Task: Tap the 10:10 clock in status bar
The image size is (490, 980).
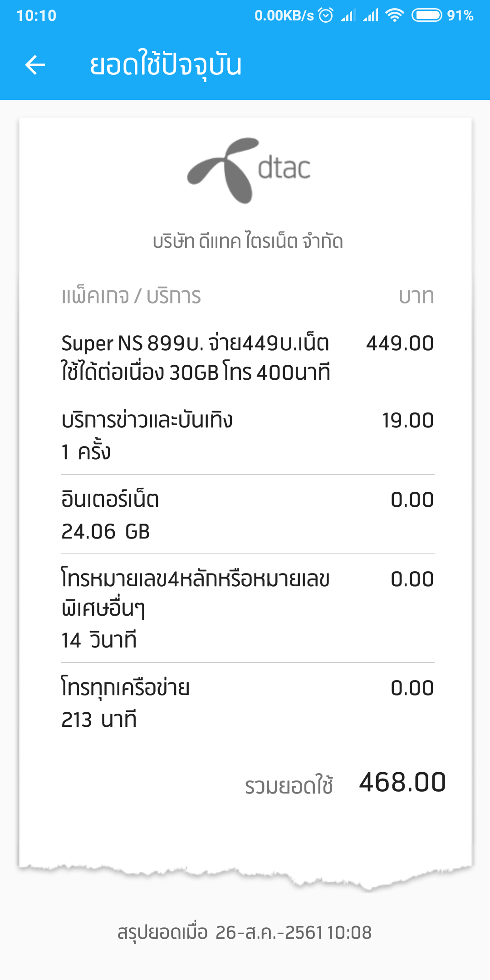Action: [x=36, y=16]
